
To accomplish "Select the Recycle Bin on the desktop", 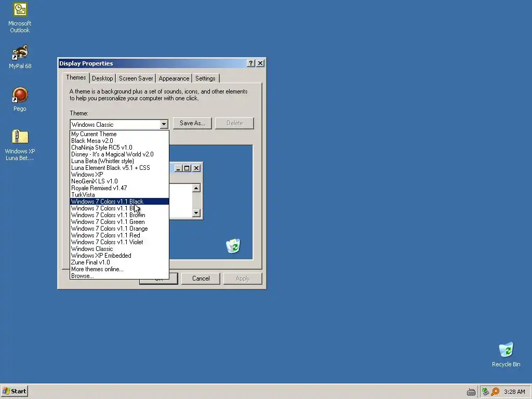I will [x=506, y=354].
